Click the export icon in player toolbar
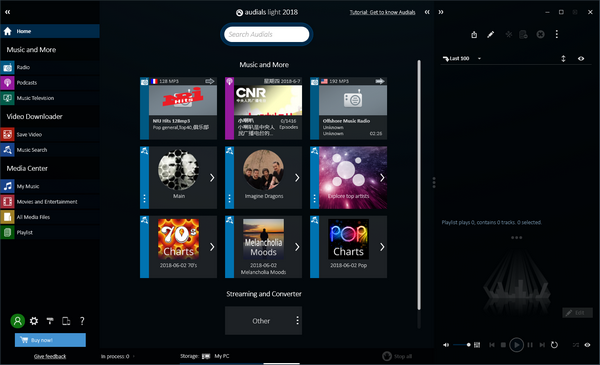600x365 pixels. [x=474, y=34]
